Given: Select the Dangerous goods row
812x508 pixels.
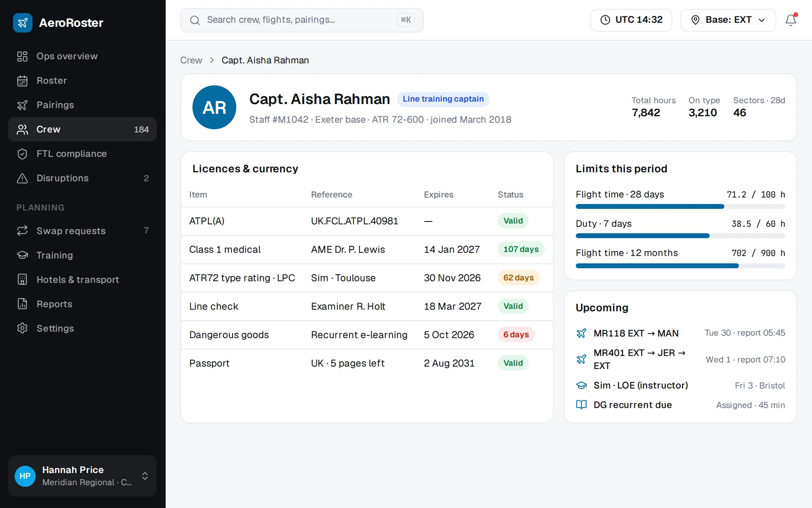Looking at the screenshot, I should tap(367, 335).
